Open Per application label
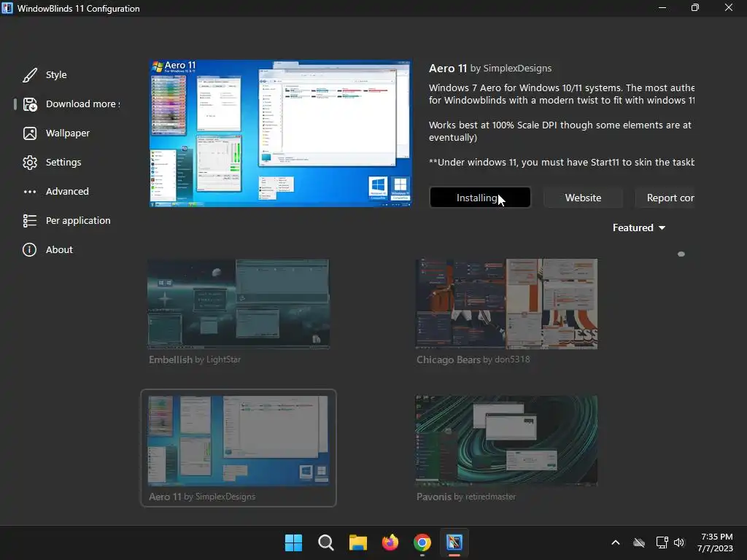 coord(78,220)
